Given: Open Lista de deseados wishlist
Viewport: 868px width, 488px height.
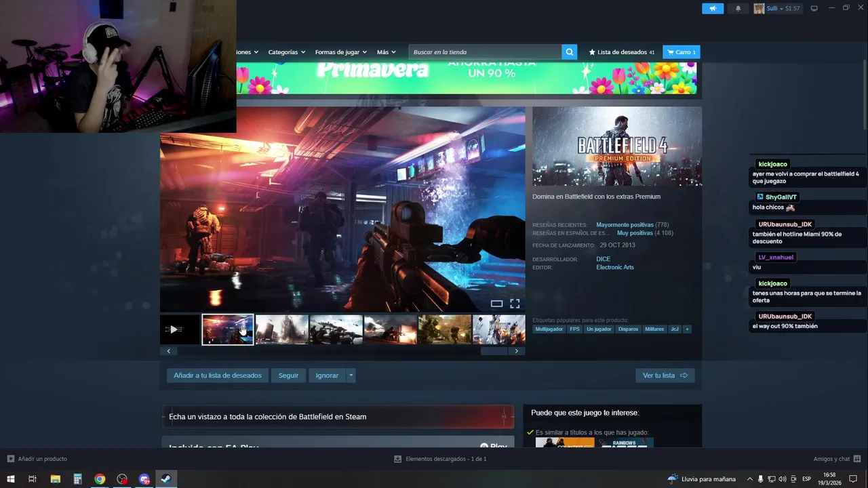Looking at the screenshot, I should pos(622,52).
